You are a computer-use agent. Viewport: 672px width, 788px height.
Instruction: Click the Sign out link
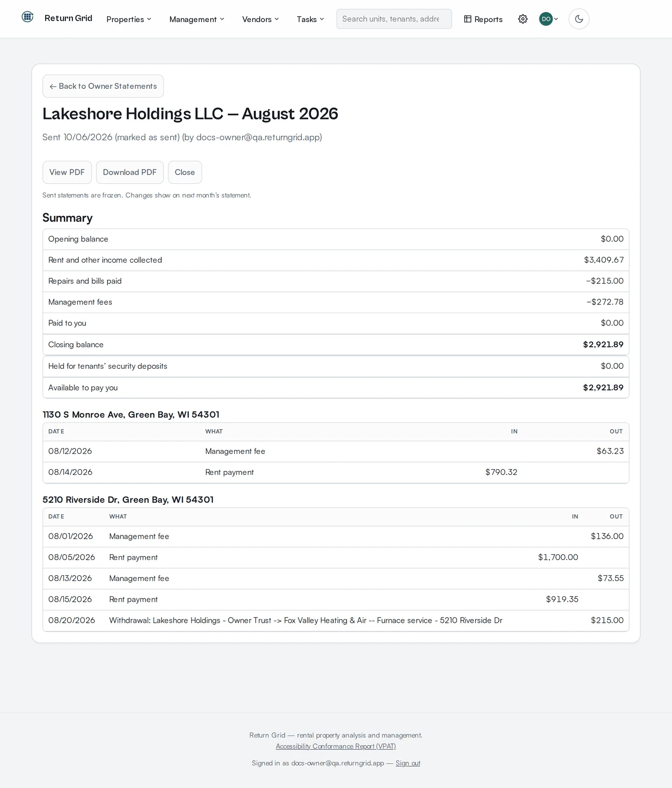pyautogui.click(x=408, y=763)
